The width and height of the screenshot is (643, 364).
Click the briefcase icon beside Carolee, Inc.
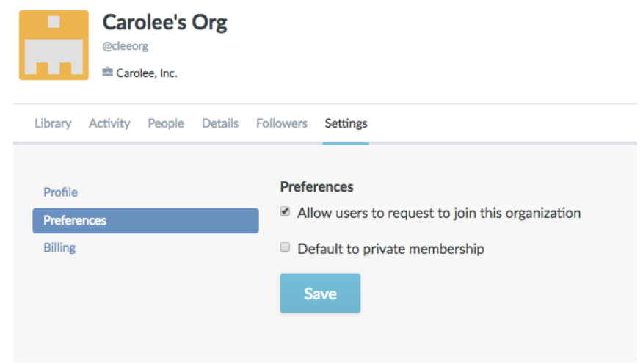click(x=107, y=72)
